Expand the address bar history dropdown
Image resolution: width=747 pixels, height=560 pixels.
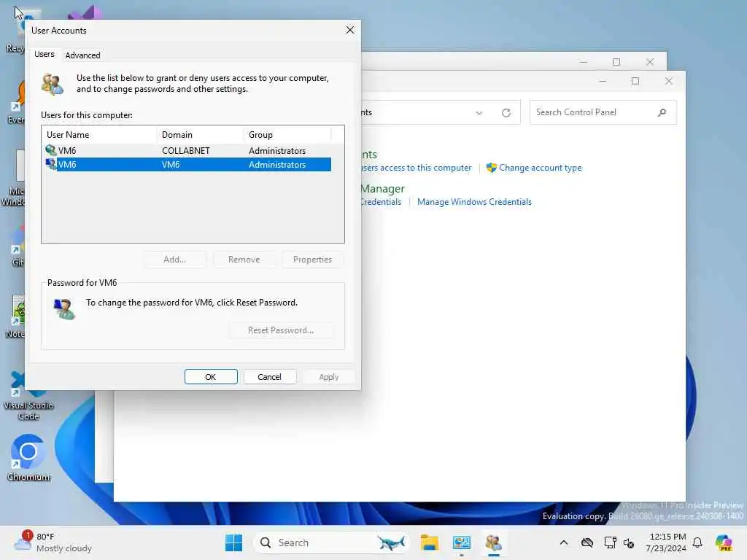point(479,113)
